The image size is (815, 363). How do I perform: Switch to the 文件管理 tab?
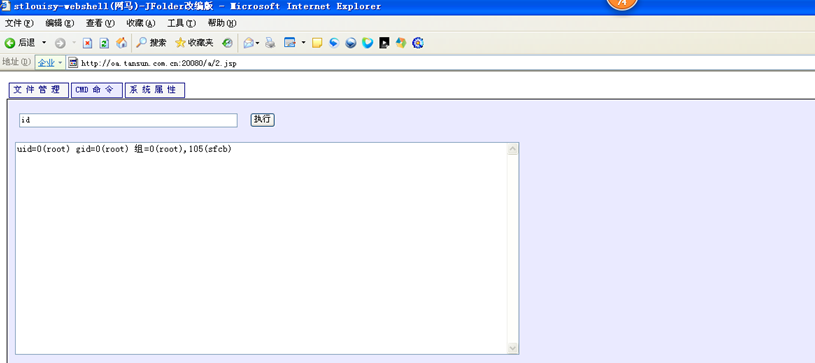(x=38, y=90)
